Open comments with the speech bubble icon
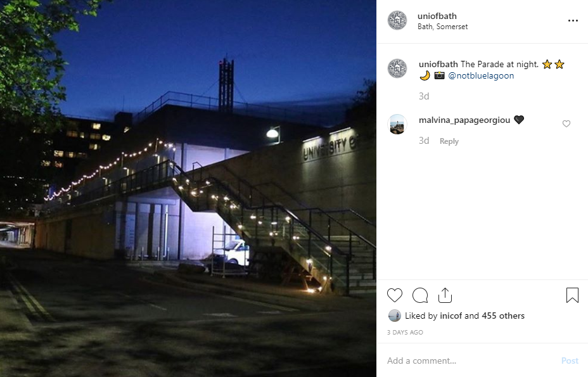588x377 pixels. tap(420, 295)
